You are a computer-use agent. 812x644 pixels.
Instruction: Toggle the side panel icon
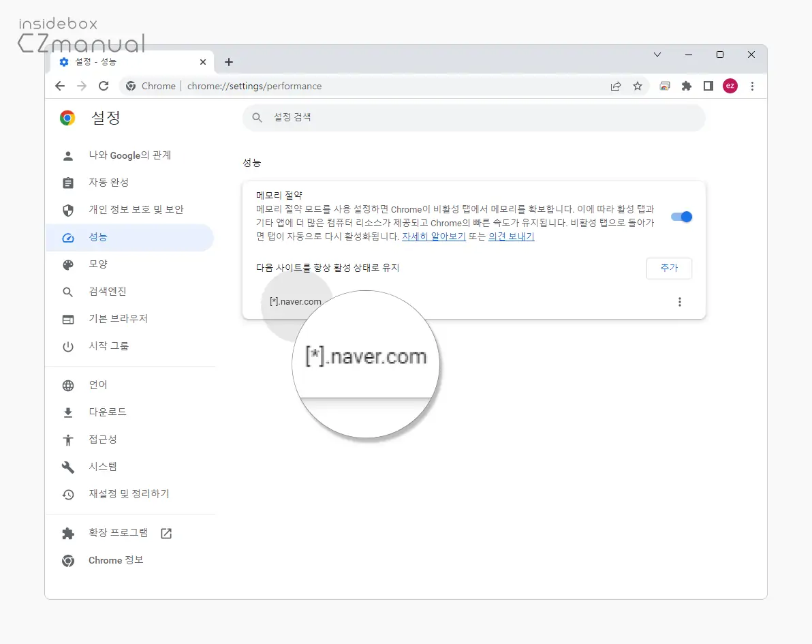click(x=708, y=86)
